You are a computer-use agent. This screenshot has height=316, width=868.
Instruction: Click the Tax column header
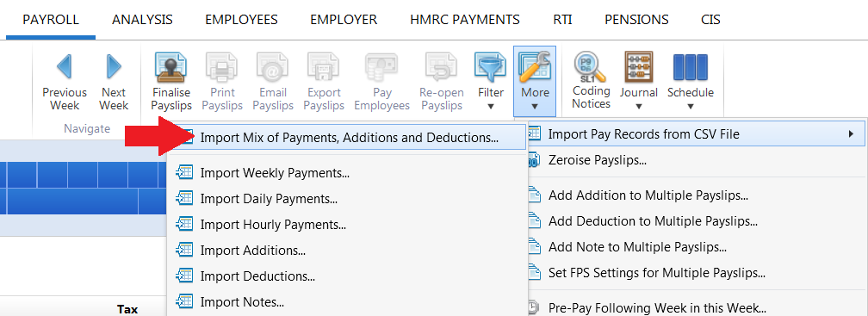pos(127,309)
